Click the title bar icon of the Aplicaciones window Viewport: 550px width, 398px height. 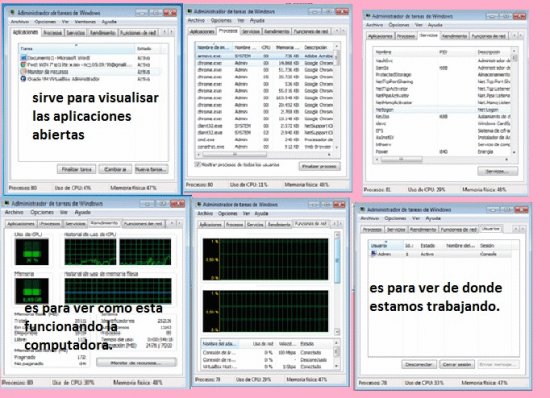tap(13, 13)
